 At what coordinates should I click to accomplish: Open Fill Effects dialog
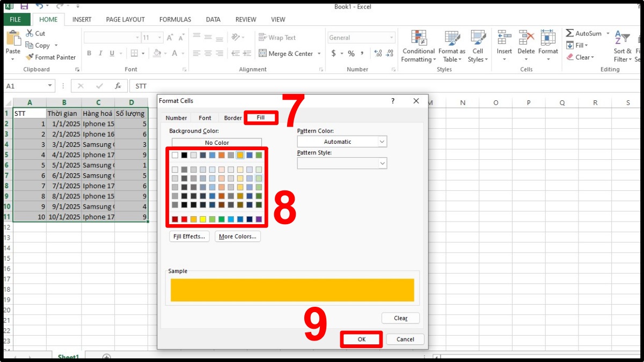(x=188, y=237)
